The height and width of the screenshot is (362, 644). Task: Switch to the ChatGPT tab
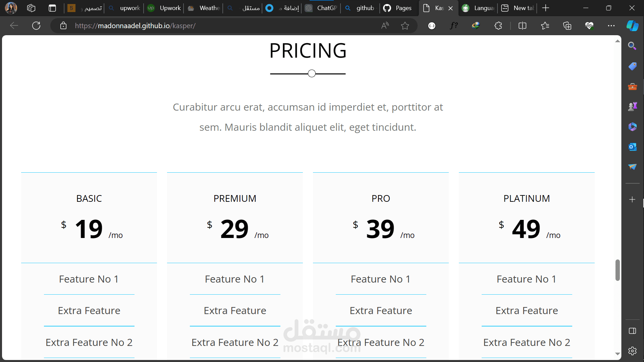pos(322,8)
